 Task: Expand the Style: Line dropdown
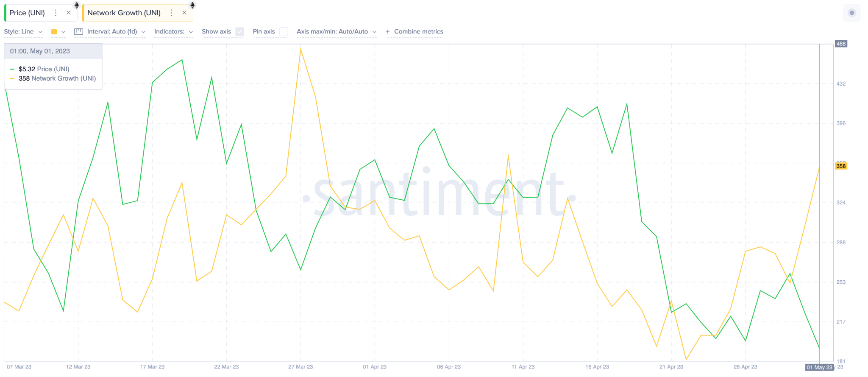pos(23,32)
